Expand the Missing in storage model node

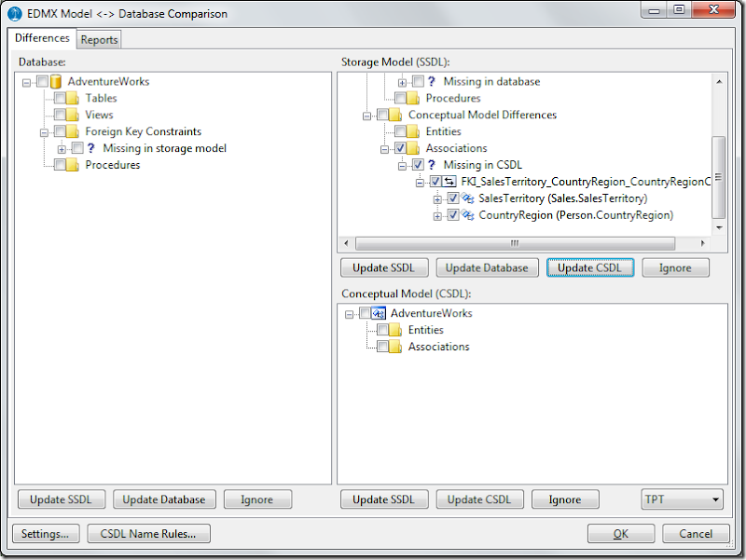(62, 149)
